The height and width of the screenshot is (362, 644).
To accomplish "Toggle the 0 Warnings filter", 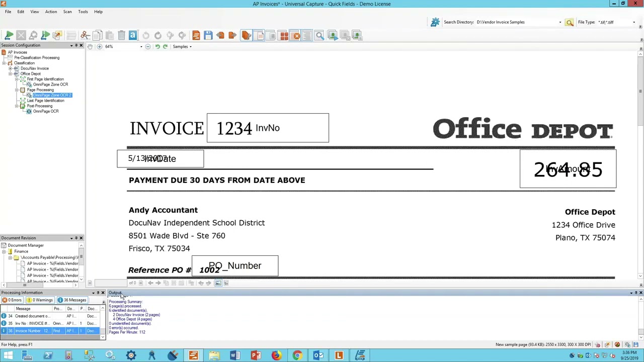I will [40, 300].
